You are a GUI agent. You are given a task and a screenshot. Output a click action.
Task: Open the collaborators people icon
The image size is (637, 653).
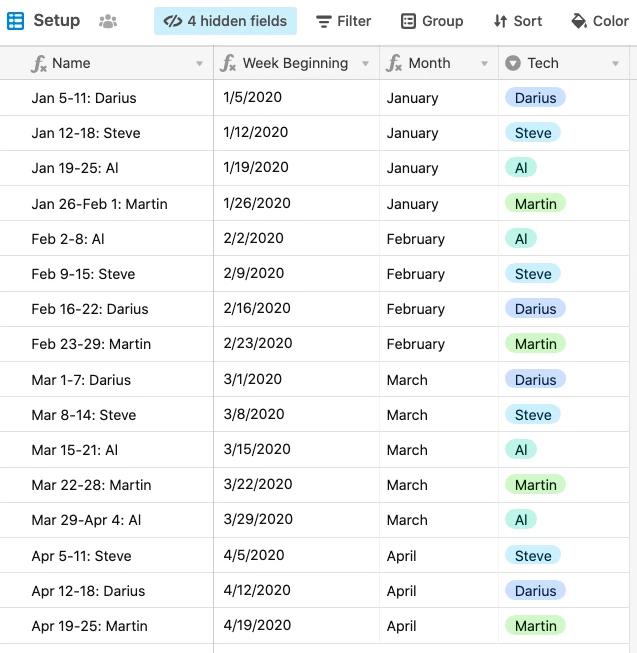click(x=108, y=21)
